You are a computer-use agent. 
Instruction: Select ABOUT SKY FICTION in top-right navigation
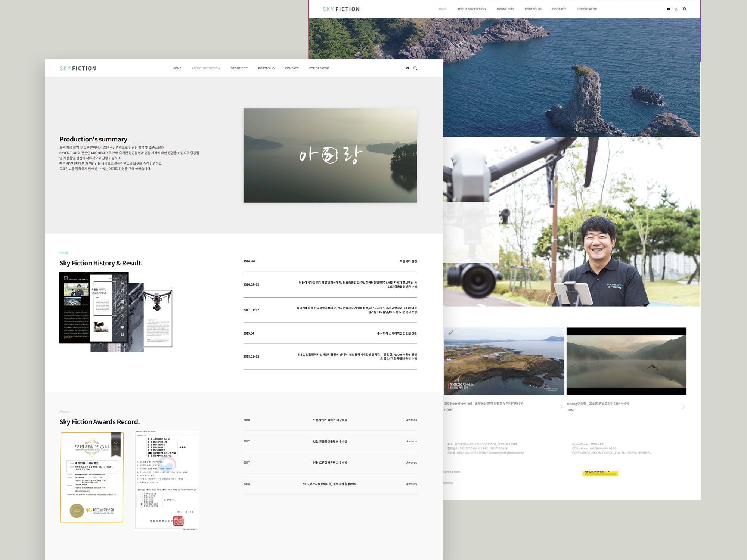coord(471,9)
